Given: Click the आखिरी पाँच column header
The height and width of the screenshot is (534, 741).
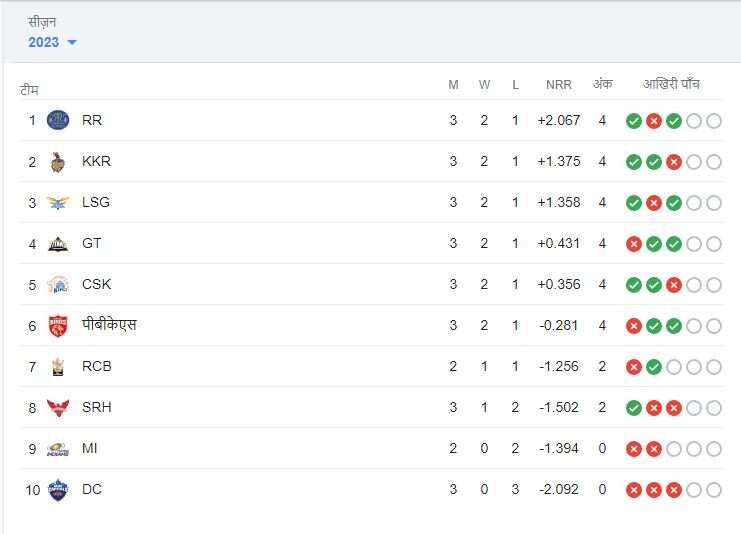Looking at the screenshot, I should pos(672,85).
